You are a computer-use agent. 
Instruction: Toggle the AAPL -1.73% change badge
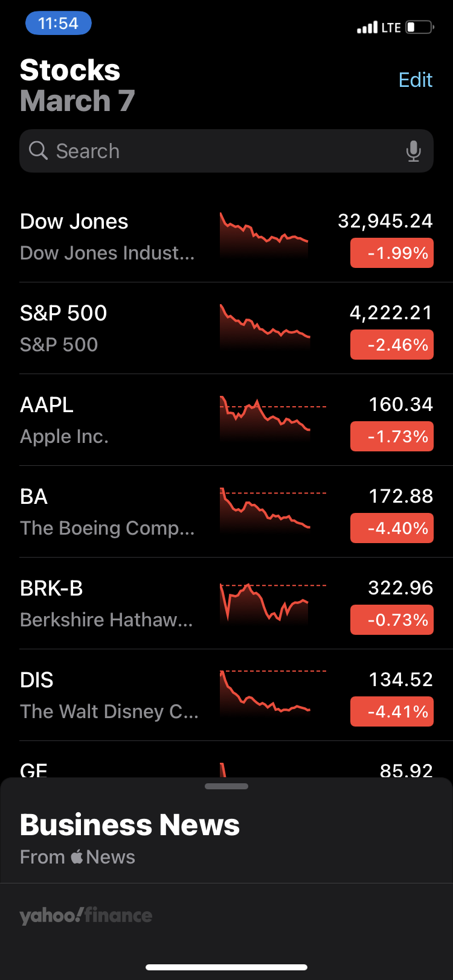point(391,436)
